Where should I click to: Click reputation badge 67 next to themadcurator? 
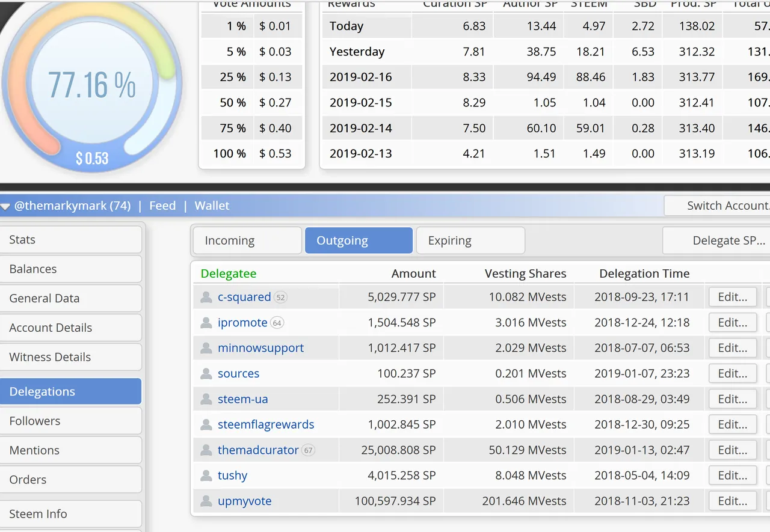click(308, 450)
